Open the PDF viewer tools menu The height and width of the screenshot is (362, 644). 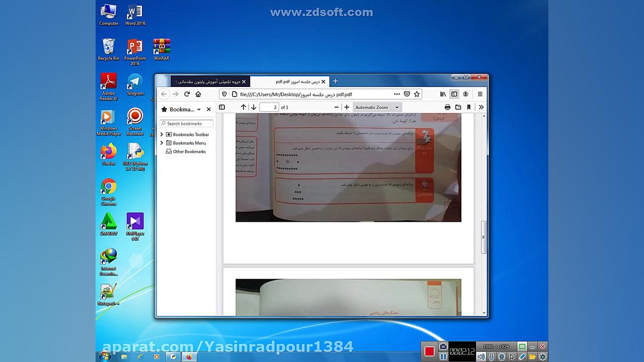[481, 107]
